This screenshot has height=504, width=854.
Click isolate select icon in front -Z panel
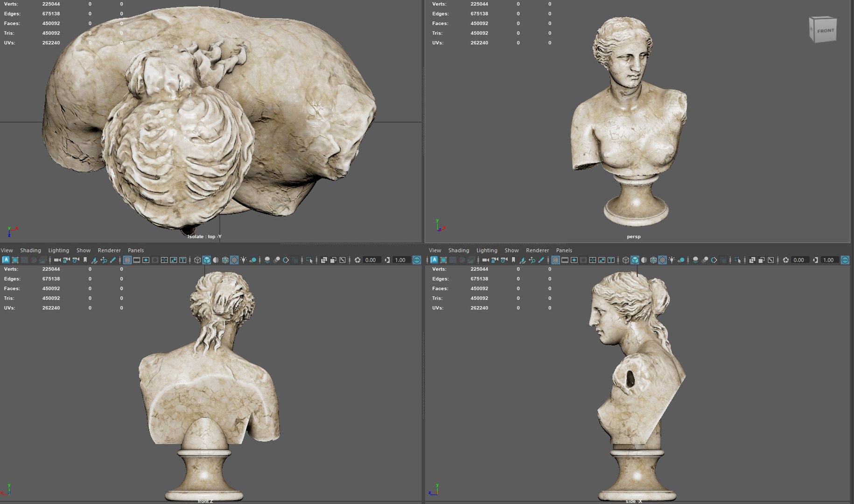tap(309, 260)
